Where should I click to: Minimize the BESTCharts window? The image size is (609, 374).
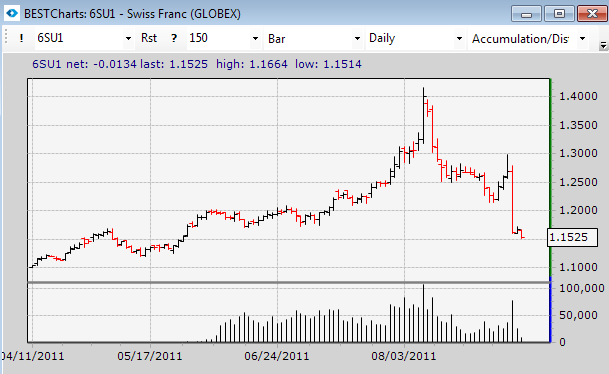(x=526, y=14)
